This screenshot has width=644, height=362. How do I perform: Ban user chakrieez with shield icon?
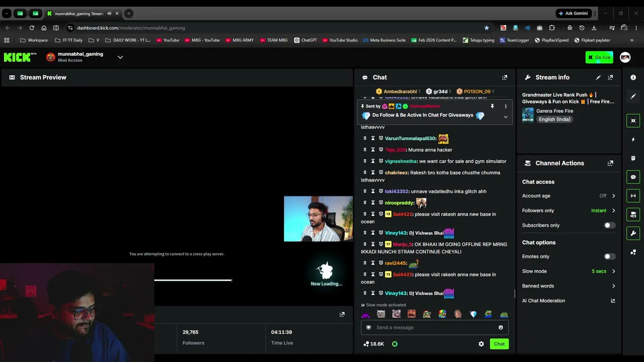tap(381, 172)
